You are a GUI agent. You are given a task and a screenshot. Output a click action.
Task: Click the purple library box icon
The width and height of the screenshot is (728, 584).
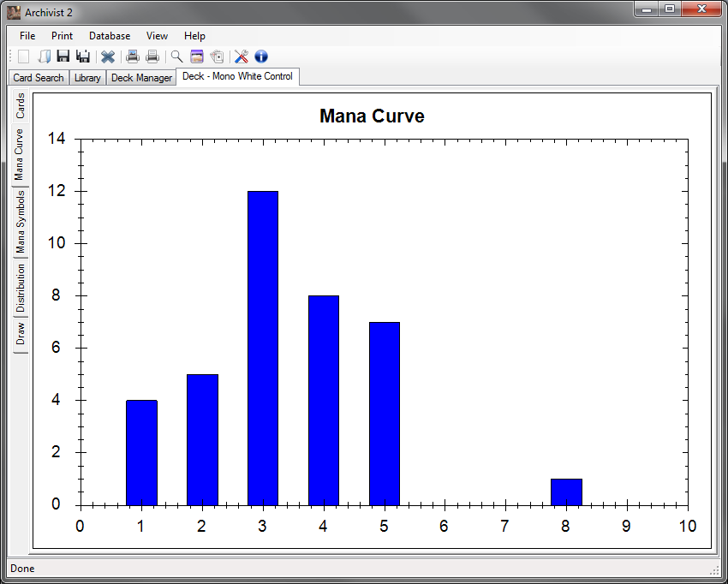tap(197, 57)
